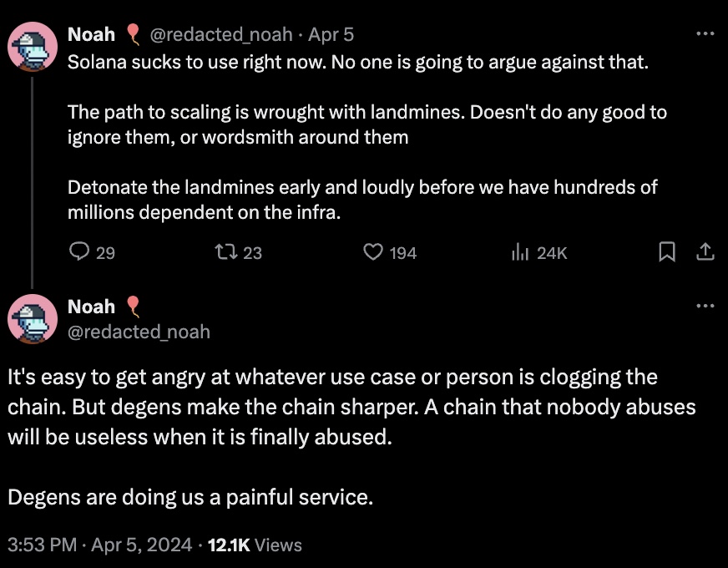The image size is (728, 568).
Task: Open replies via the 29 comment icon
Action: 79,251
